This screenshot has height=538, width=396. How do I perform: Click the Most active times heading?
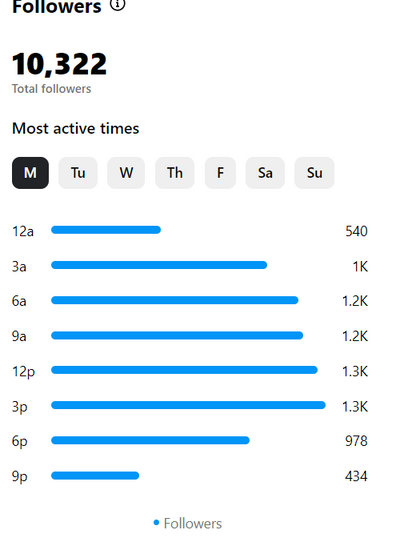75,129
